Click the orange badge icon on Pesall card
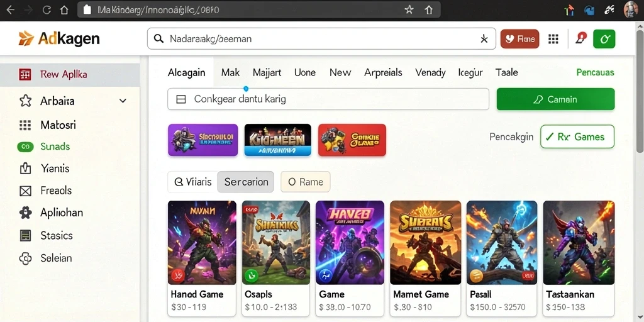 pyautogui.click(x=477, y=275)
